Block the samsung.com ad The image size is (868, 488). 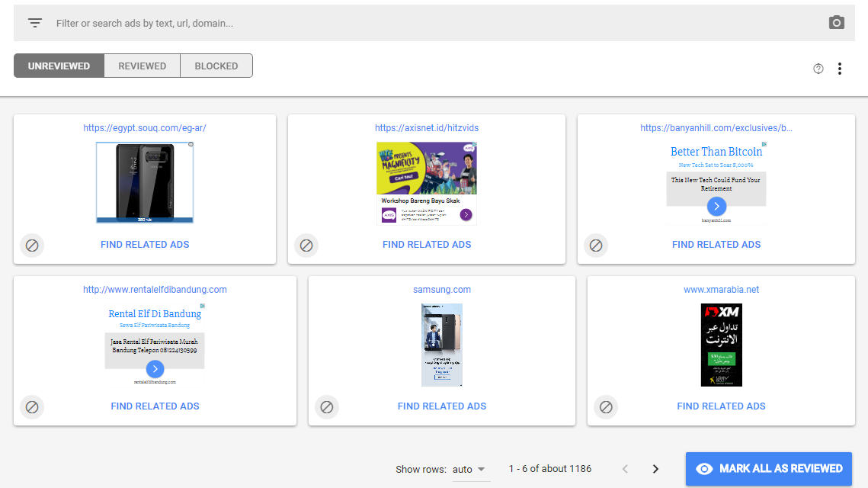(x=327, y=407)
